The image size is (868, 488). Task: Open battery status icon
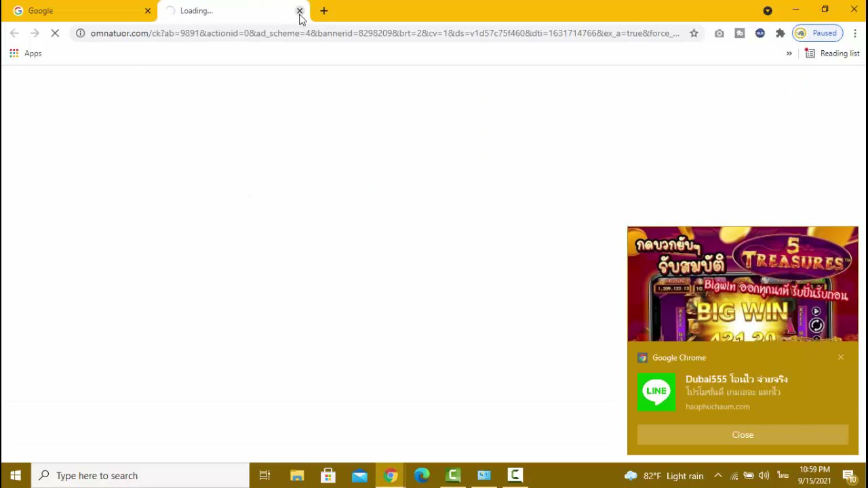[749, 476]
